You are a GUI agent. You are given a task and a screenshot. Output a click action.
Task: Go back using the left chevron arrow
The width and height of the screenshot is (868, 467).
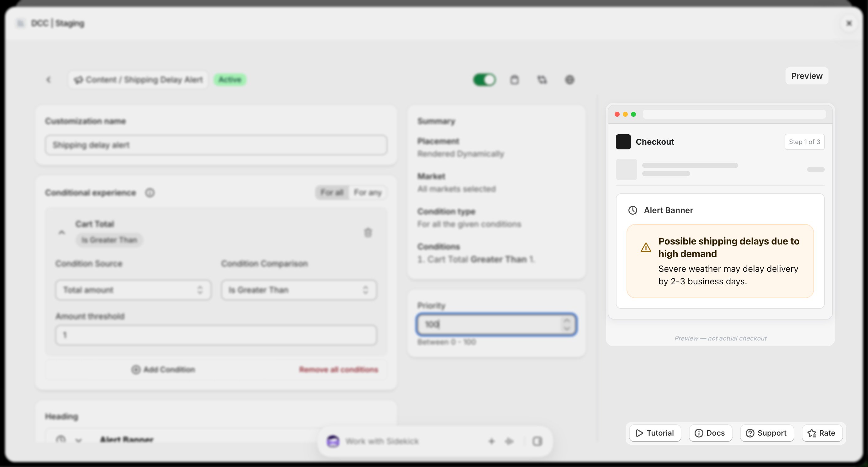(x=49, y=80)
